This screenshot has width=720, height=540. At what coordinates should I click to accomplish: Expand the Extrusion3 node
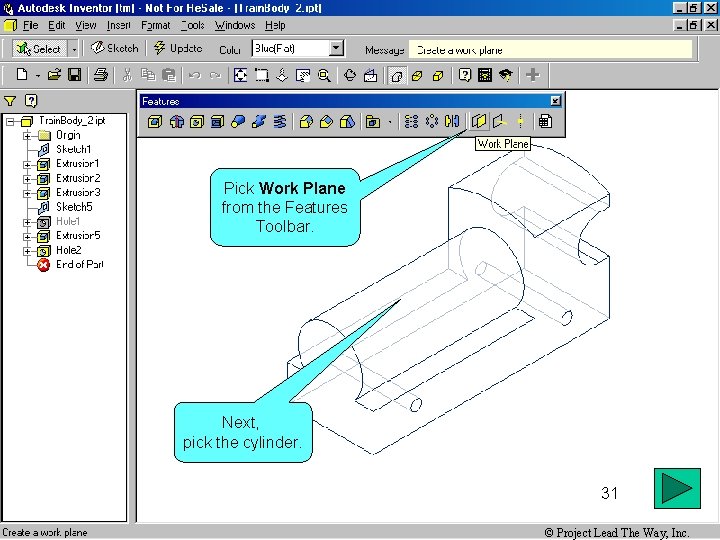click(27, 193)
